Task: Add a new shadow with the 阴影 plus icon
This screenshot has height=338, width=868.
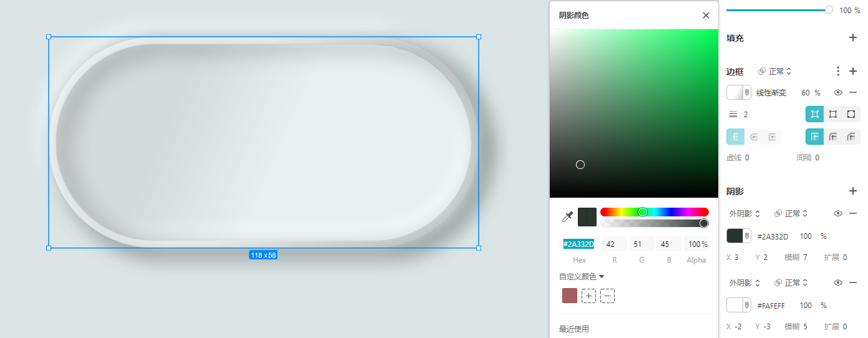Action: tap(853, 191)
